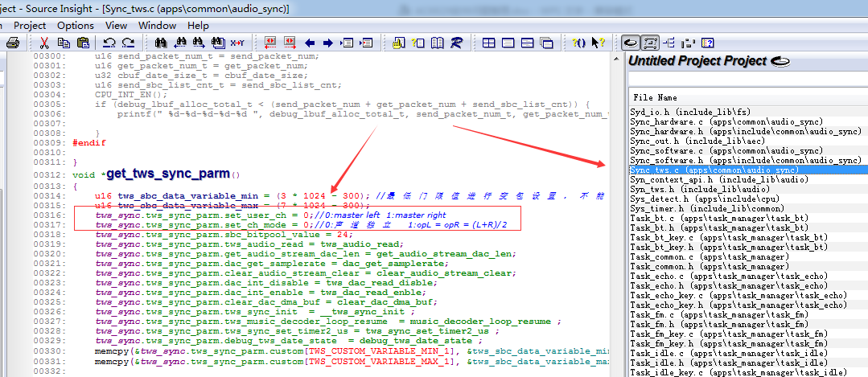This screenshot has height=377, width=868.
Task: Open the Help menu
Action: (x=198, y=26)
